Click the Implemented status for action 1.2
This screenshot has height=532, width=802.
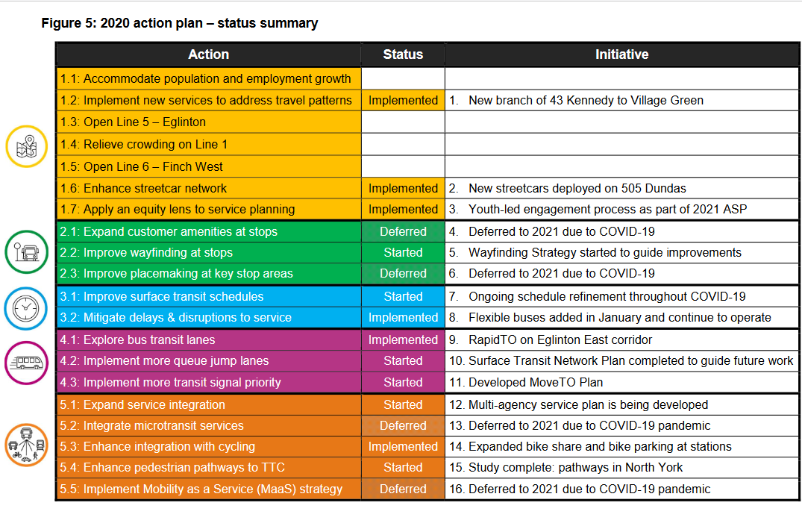403,100
